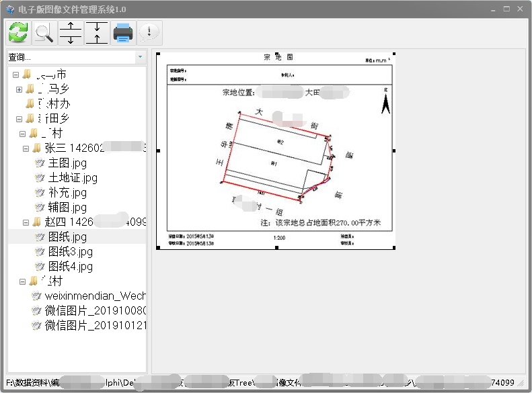The height and width of the screenshot is (393, 532).
Task: Select 主图.jpg in the tree
Action: (67, 163)
